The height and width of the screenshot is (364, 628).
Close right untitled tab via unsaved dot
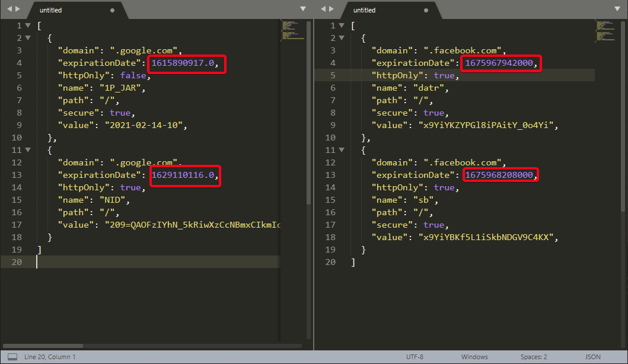(426, 11)
